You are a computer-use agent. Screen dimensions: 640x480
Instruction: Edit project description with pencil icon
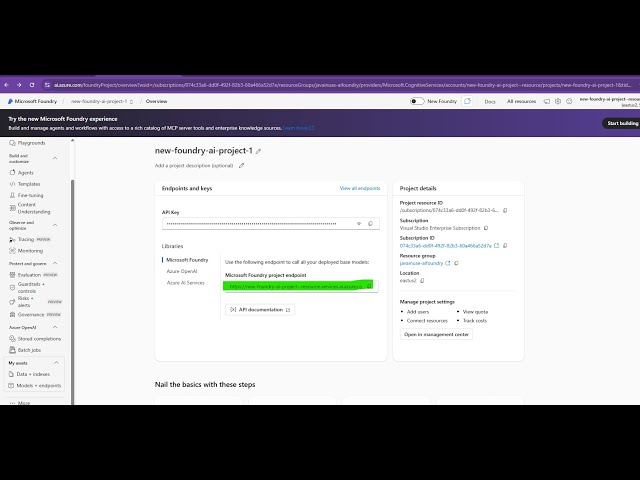pyautogui.click(x=242, y=166)
